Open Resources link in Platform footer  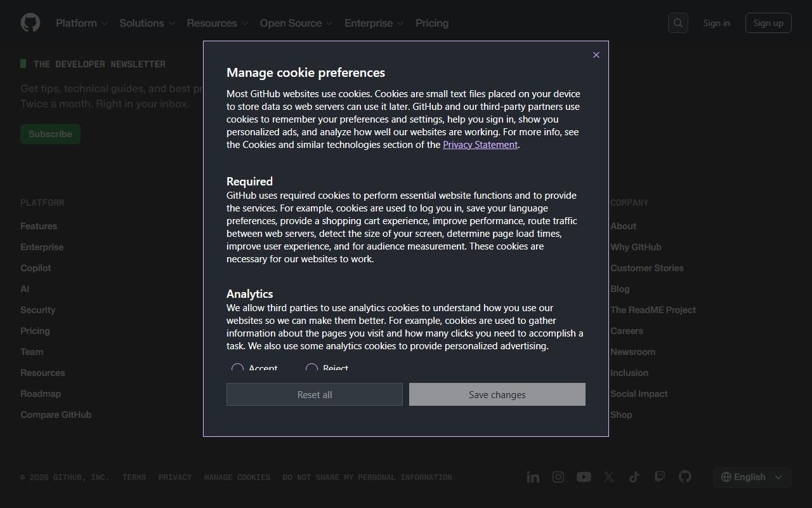point(43,373)
